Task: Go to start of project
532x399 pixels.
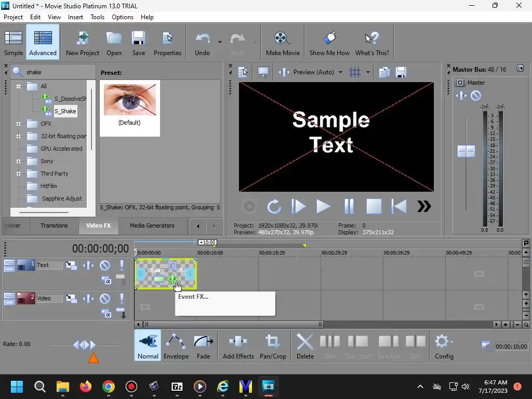Action: pos(399,206)
